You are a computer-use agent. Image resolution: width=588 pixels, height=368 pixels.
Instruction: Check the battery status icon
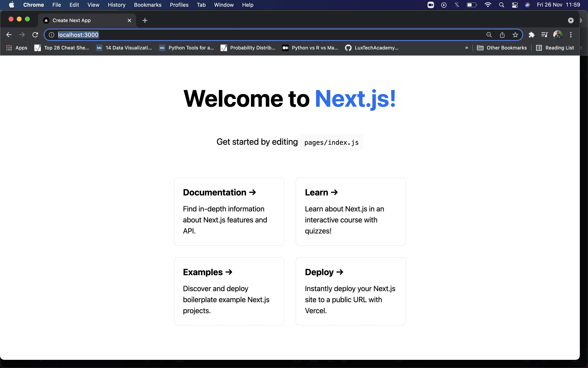(x=472, y=5)
